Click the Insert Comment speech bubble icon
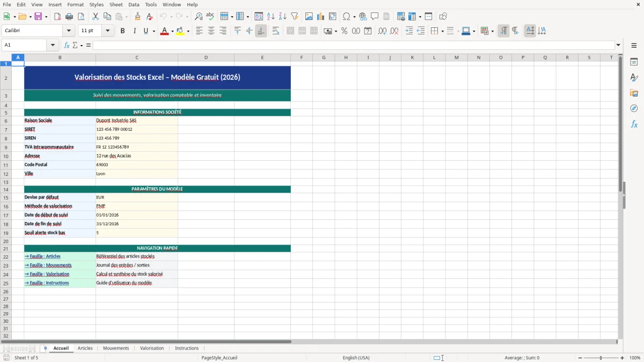Screen dimensions: 644x362 click(375, 17)
